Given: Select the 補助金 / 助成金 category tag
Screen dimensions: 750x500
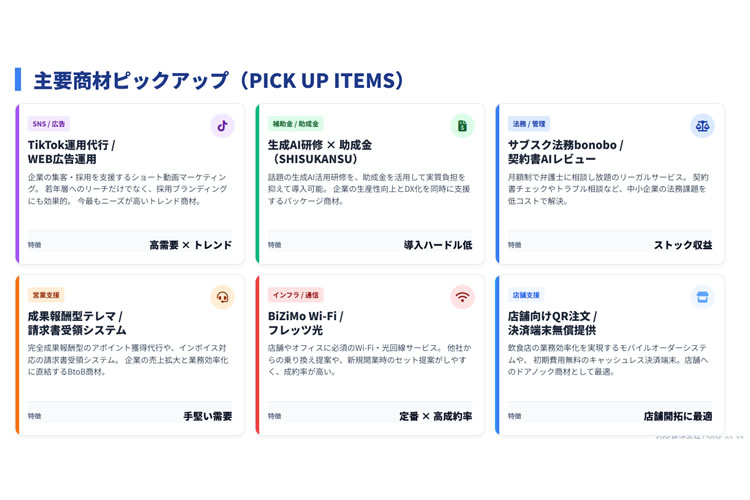Looking at the screenshot, I should pos(295,124).
